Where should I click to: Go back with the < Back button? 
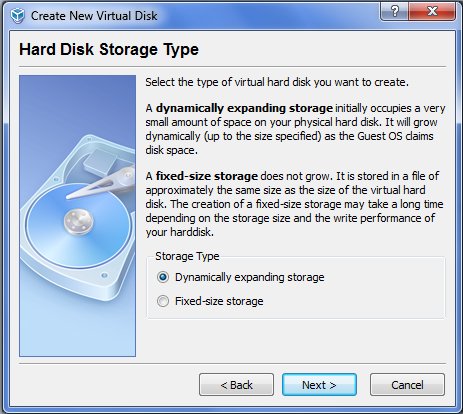click(x=236, y=385)
